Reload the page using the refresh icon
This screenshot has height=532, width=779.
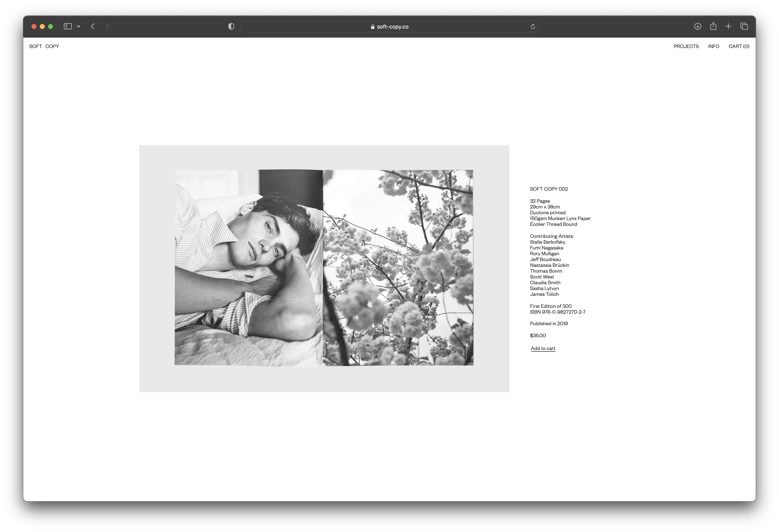pyautogui.click(x=533, y=26)
